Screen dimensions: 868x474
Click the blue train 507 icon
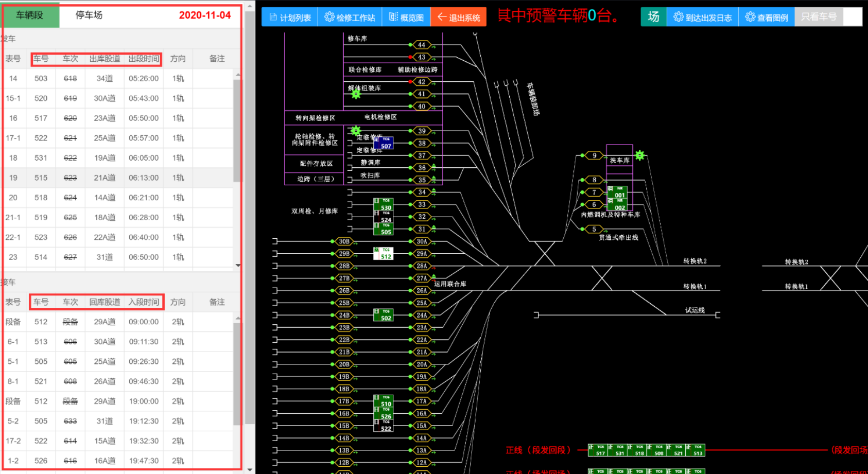(x=384, y=143)
